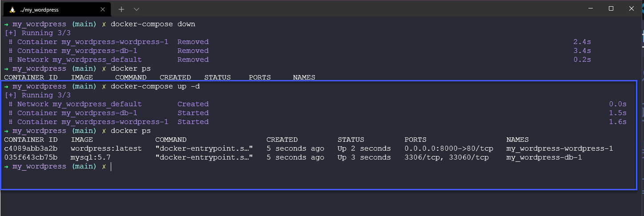Click container ID 035f643cb75b
The width and height of the screenshot is (644, 216).
(31, 157)
